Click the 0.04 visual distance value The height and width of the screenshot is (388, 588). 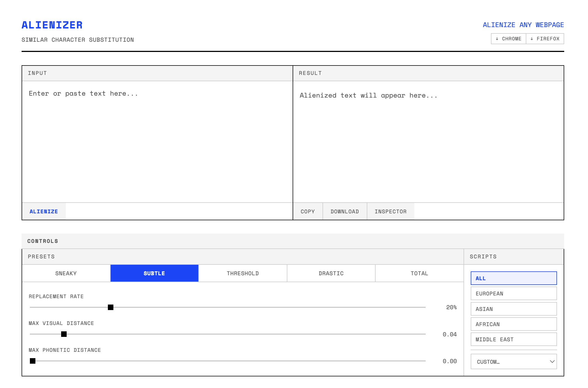tap(450, 334)
